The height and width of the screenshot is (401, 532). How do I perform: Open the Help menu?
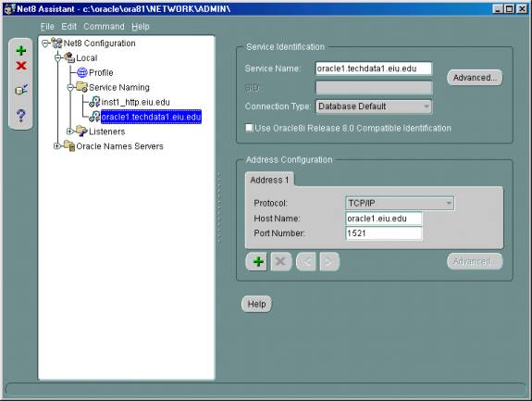point(141,27)
